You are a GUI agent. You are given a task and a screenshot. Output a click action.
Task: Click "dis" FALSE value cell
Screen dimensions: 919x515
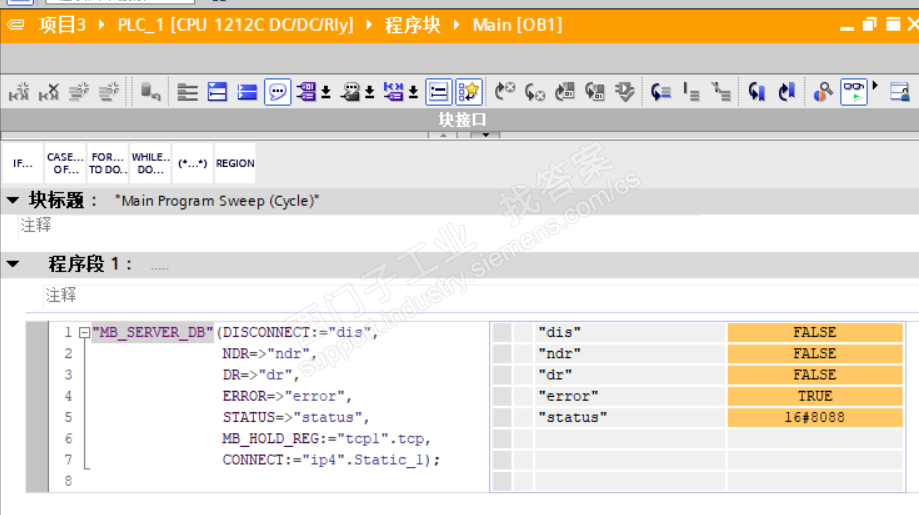click(x=815, y=332)
